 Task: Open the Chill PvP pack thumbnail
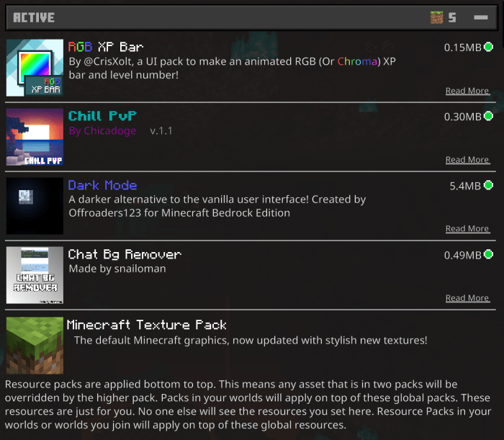[x=35, y=137]
